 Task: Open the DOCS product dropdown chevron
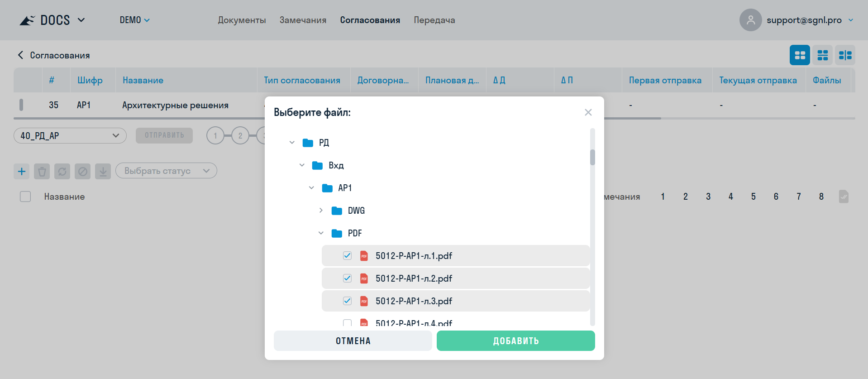pos(81,20)
